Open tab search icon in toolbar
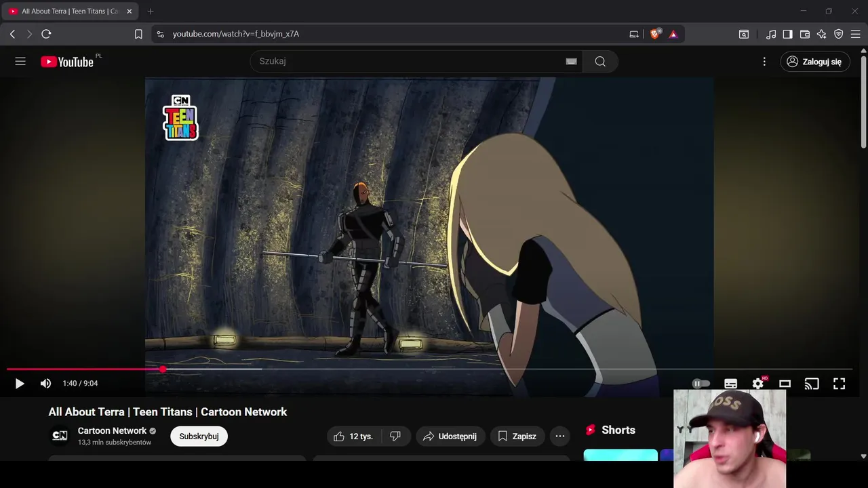868x488 pixels. (x=744, y=34)
